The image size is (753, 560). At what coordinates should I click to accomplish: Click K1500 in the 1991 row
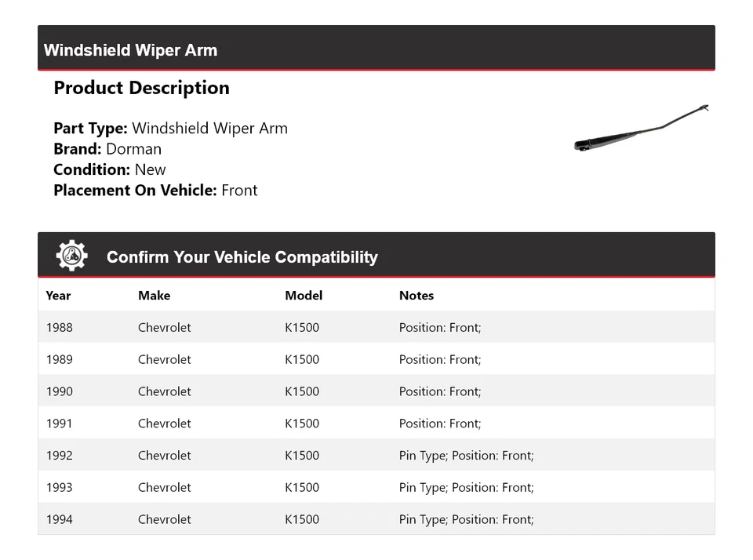pos(302,424)
